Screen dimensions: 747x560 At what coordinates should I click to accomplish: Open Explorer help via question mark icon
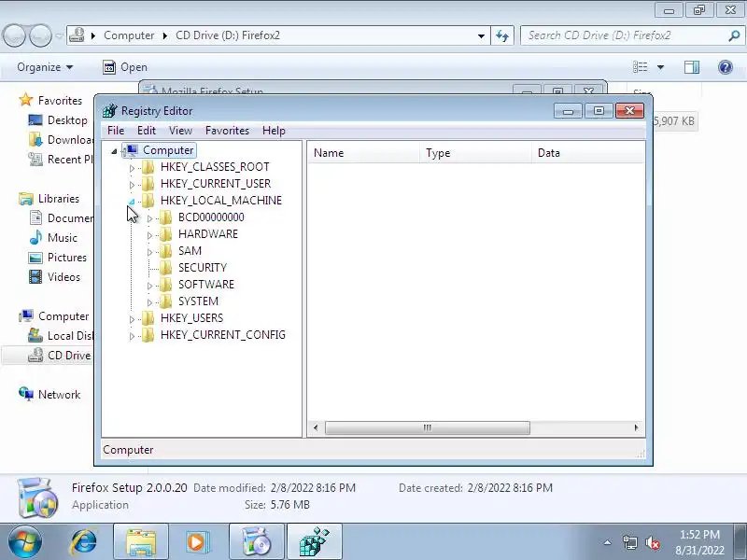click(x=726, y=67)
